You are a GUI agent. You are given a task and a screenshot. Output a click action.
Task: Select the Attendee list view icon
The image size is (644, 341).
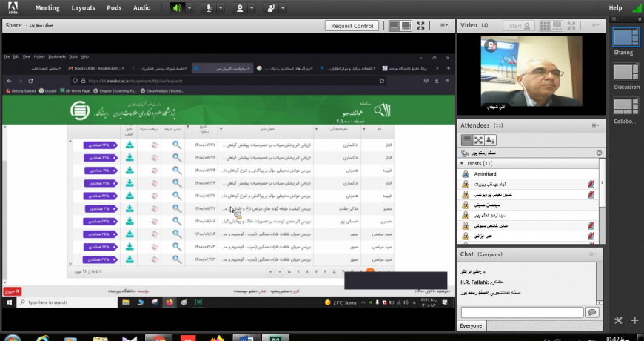[467, 140]
